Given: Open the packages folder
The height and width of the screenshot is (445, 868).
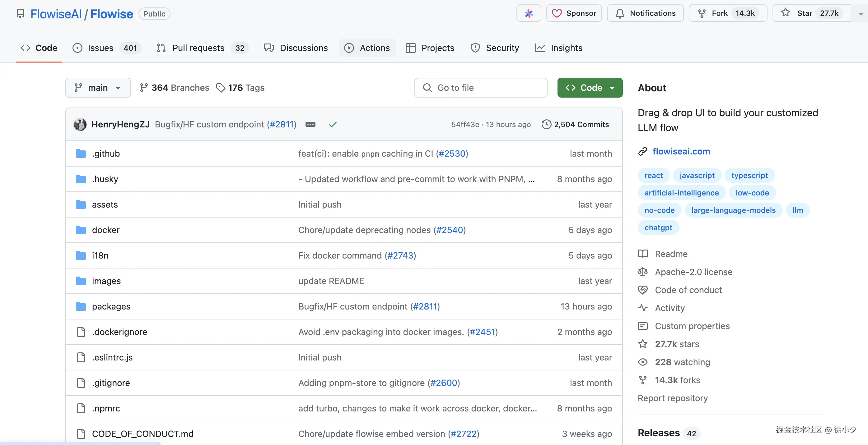Looking at the screenshot, I should tap(111, 306).
